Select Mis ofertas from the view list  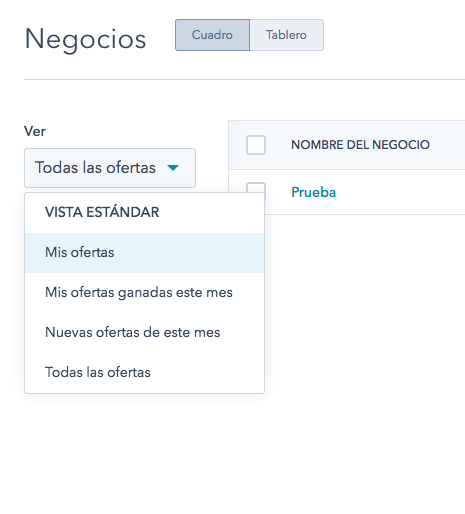[x=144, y=253]
